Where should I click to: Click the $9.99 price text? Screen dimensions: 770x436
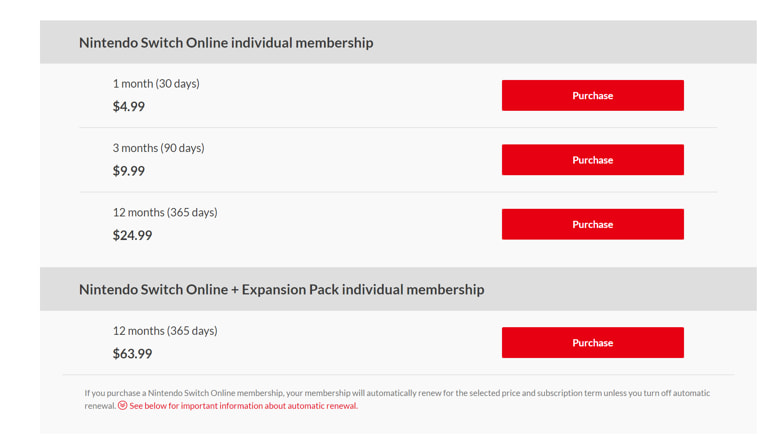129,171
